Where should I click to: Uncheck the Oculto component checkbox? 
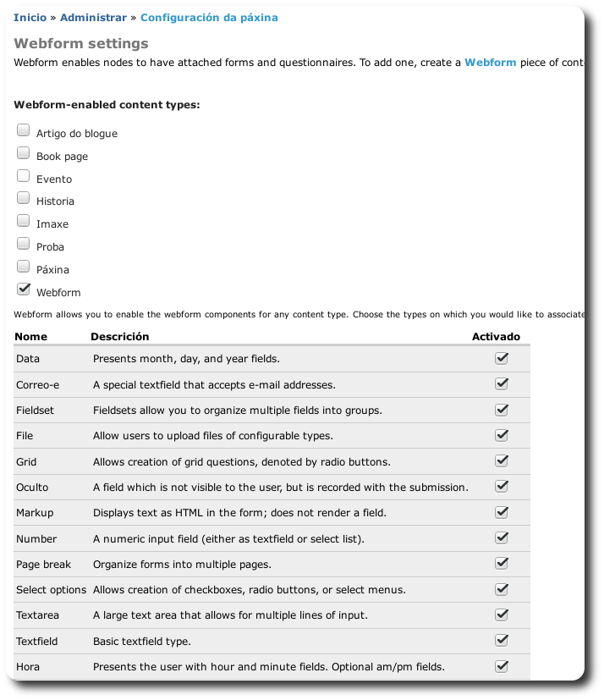click(502, 486)
